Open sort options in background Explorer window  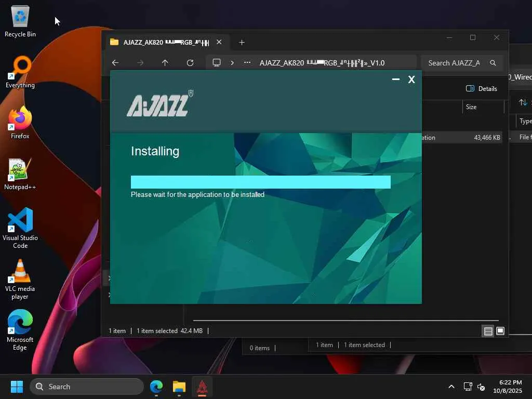pos(524,102)
